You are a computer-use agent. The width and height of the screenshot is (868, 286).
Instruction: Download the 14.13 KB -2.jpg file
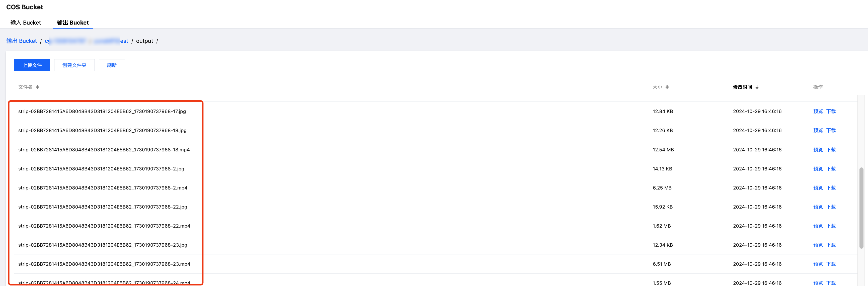tap(831, 169)
